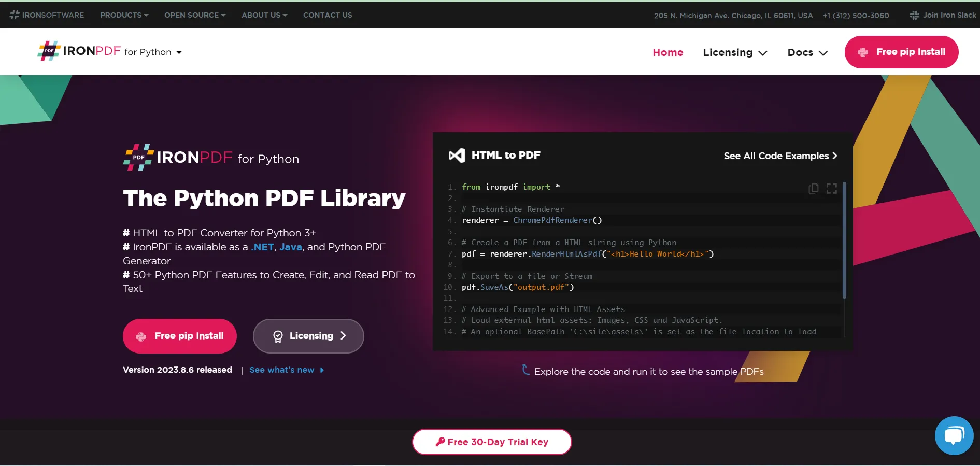
Task: Click the hero Licensing button
Action: pos(308,336)
